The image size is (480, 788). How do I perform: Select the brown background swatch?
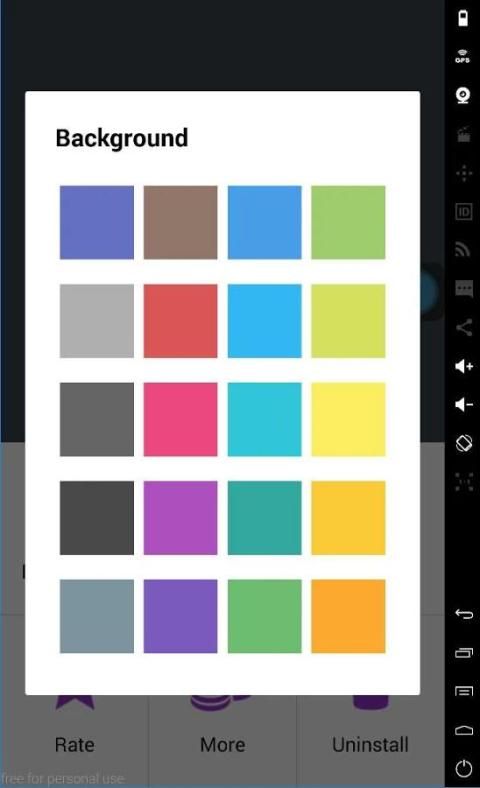click(180, 223)
